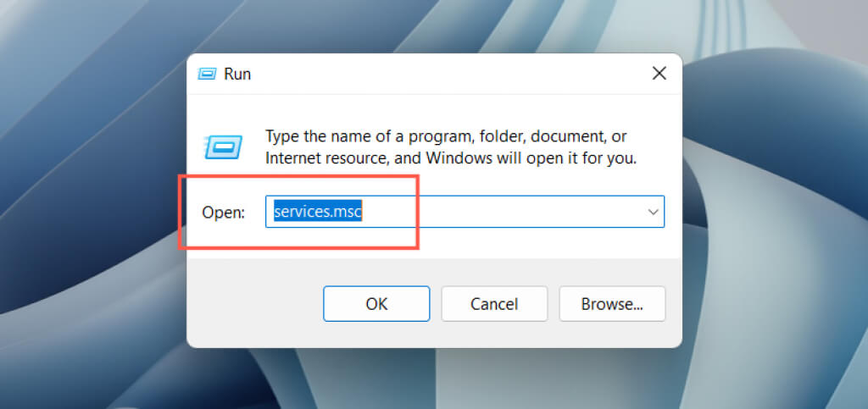Viewport: 868px width, 409px height.
Task: Click the Run icon in title bar
Action: (x=207, y=74)
